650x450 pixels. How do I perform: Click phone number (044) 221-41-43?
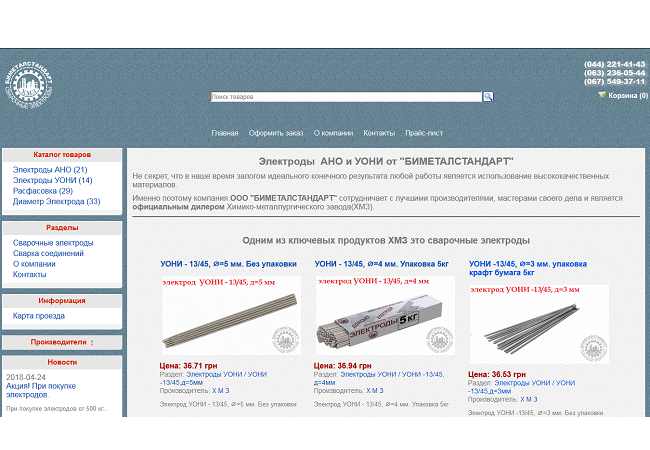tap(615, 64)
